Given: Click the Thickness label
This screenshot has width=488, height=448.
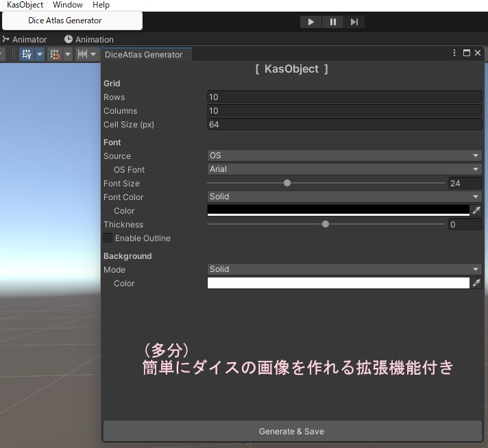Looking at the screenshot, I should tap(123, 225).
